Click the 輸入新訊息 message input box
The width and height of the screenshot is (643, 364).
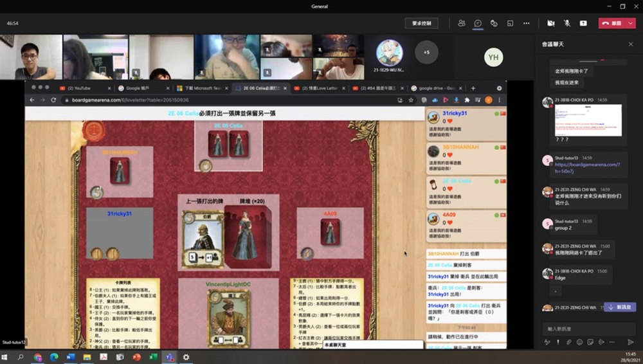[589, 329]
